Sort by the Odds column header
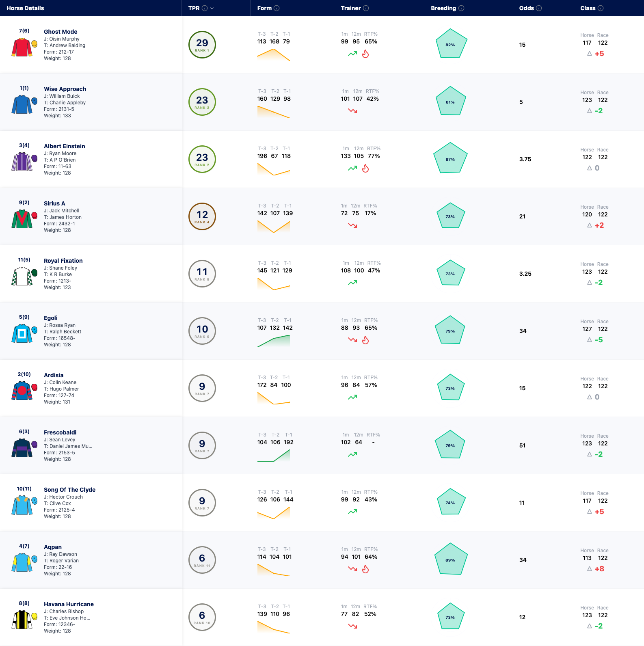 pyautogui.click(x=526, y=8)
